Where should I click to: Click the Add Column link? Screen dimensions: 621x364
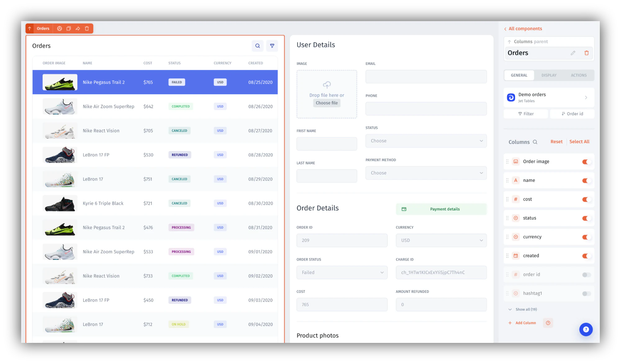pyautogui.click(x=522, y=323)
